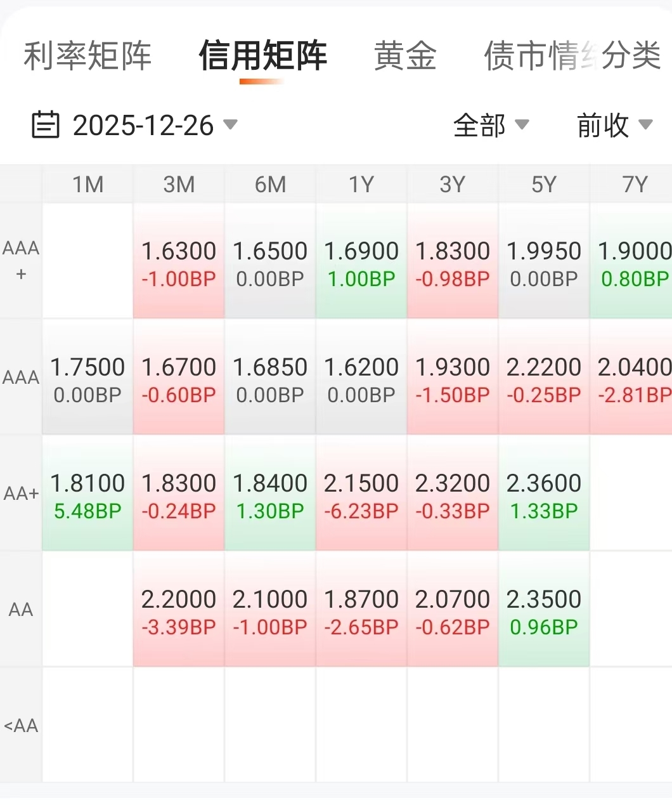The width and height of the screenshot is (672, 805).
Task: Select the 信用矩阵 tab
Action: (262, 56)
